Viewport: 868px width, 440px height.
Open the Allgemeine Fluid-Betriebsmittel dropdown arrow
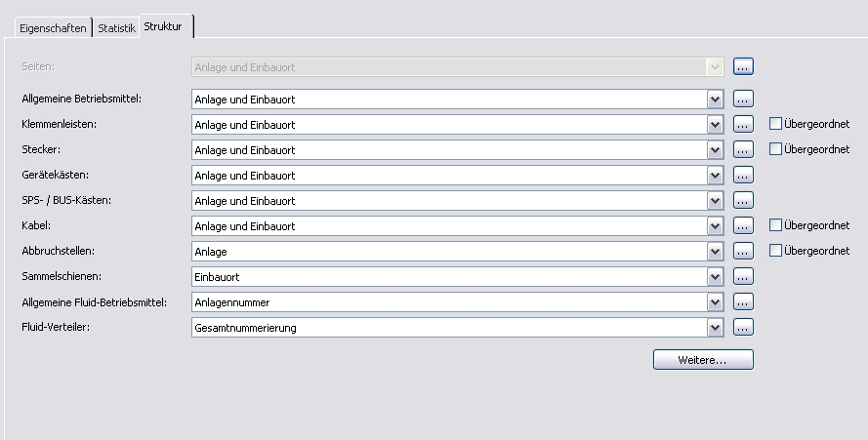coord(716,302)
